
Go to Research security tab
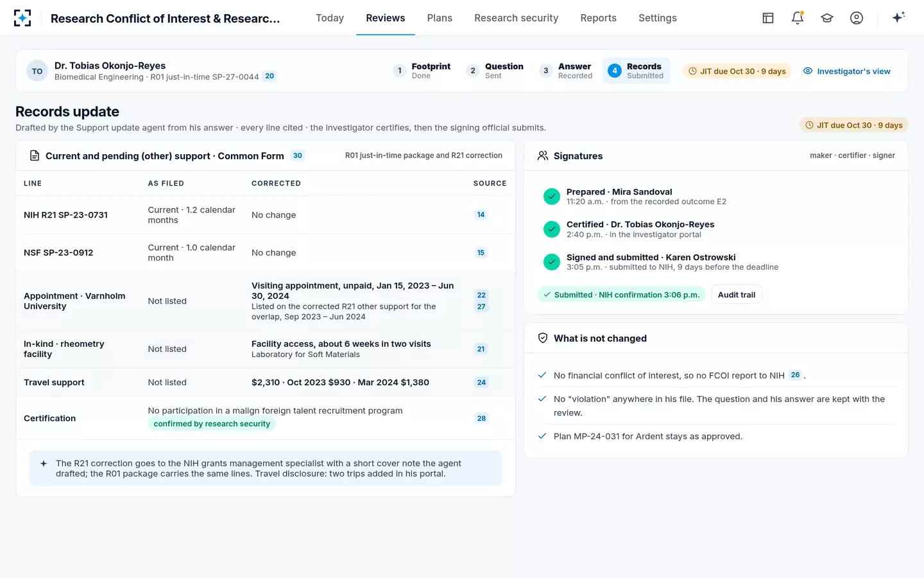point(517,18)
